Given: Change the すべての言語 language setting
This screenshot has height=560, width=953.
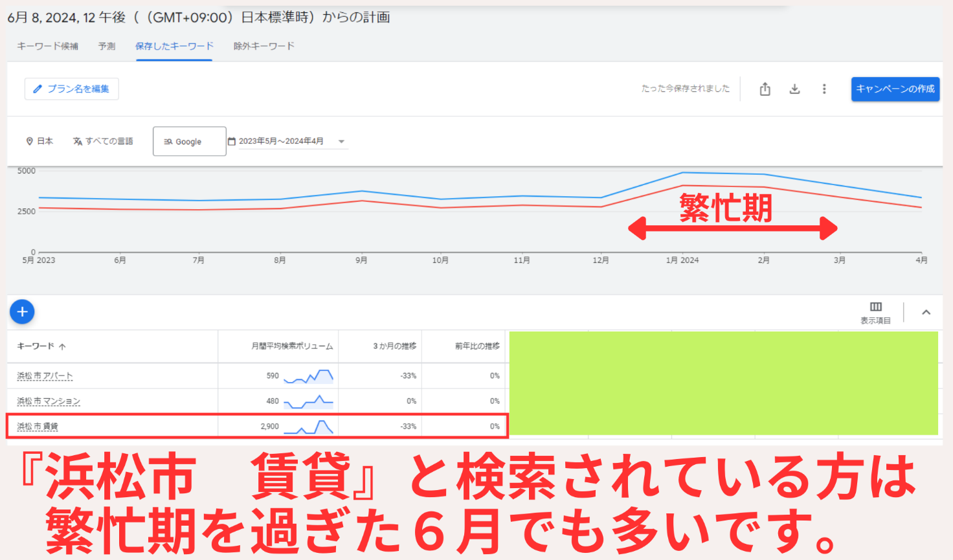Looking at the screenshot, I should pyautogui.click(x=103, y=141).
